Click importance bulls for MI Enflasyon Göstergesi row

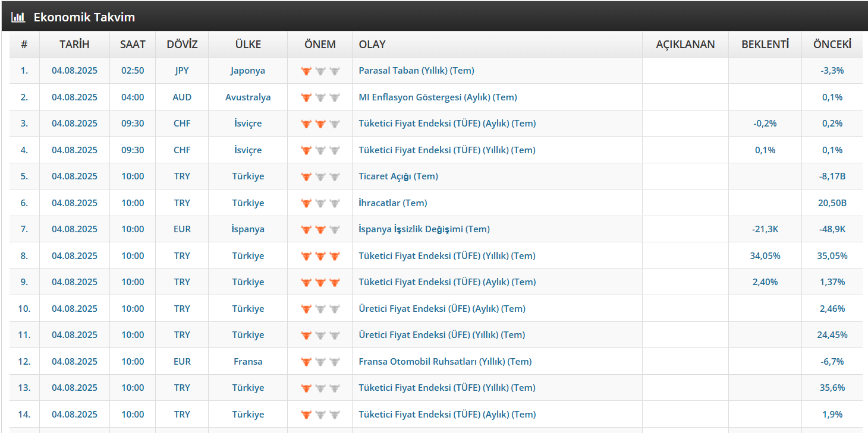click(x=320, y=97)
